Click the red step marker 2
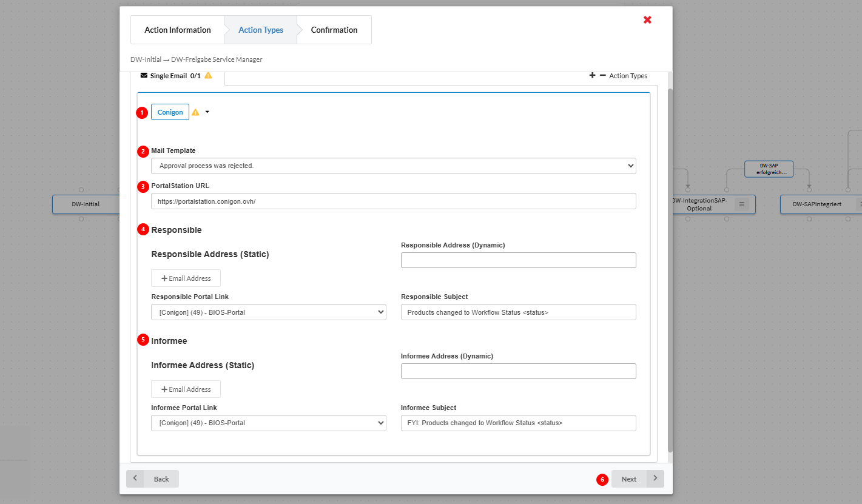This screenshot has height=504, width=862. (x=143, y=151)
